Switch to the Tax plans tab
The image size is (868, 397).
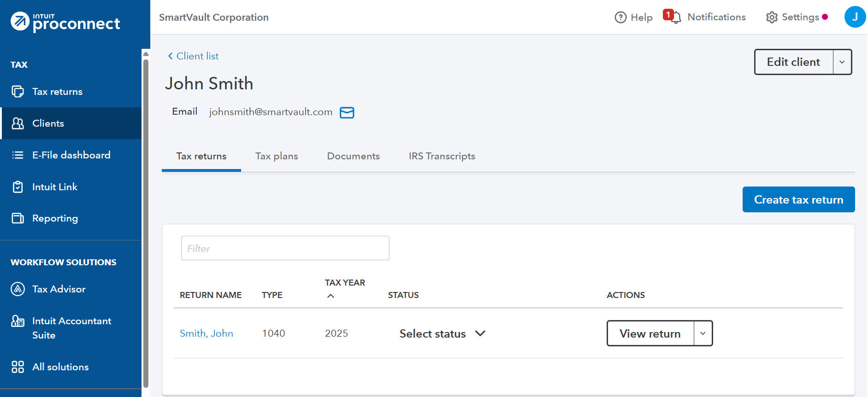[277, 156]
